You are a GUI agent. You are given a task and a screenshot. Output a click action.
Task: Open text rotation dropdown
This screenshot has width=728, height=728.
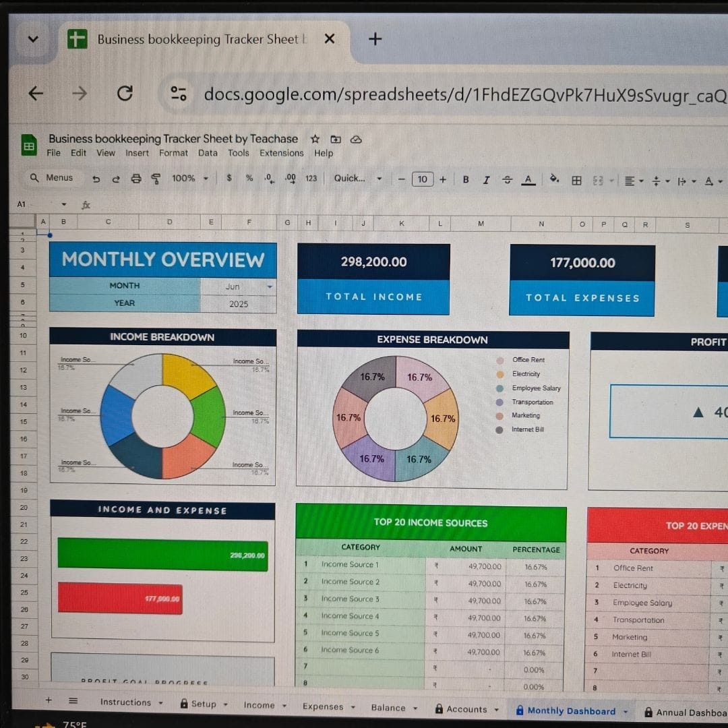[x=714, y=181]
